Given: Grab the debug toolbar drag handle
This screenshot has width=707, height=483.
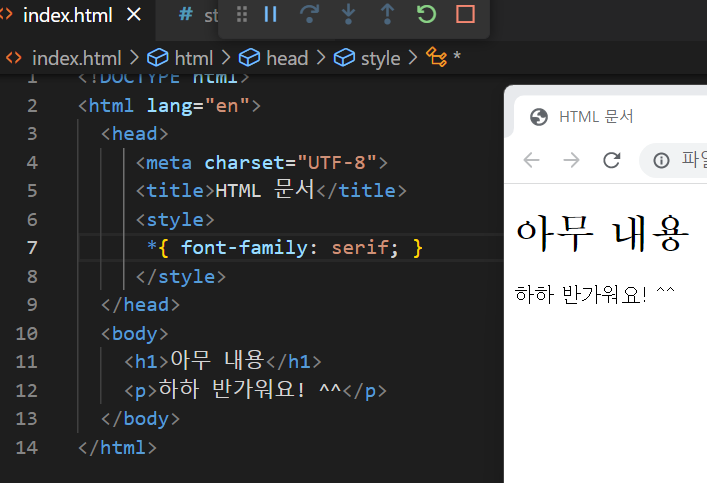Looking at the screenshot, I should 242,14.
